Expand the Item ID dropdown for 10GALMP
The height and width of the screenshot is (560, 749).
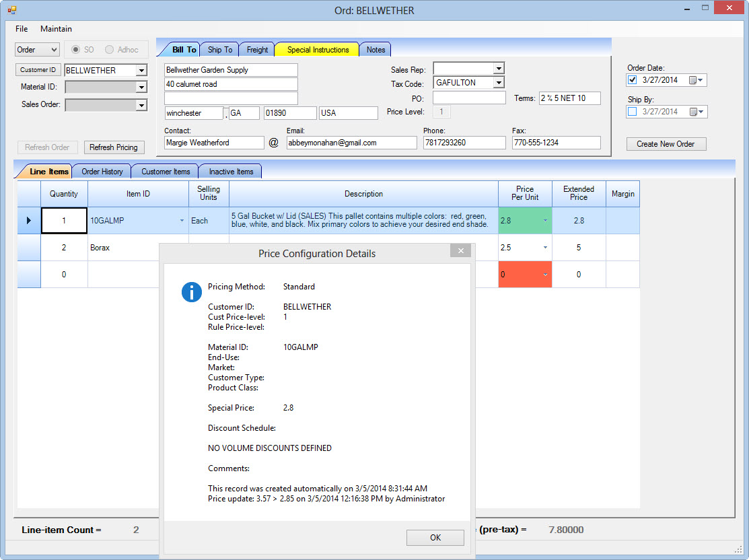pos(182,221)
